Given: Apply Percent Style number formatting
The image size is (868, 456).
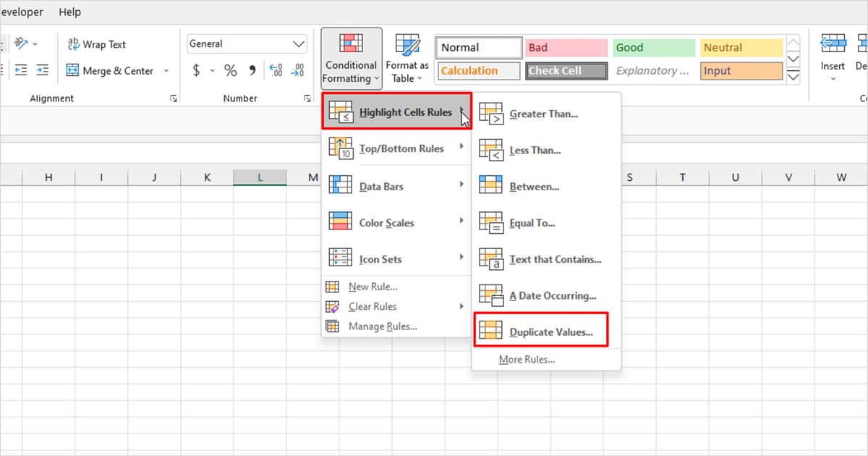Looking at the screenshot, I should (230, 70).
